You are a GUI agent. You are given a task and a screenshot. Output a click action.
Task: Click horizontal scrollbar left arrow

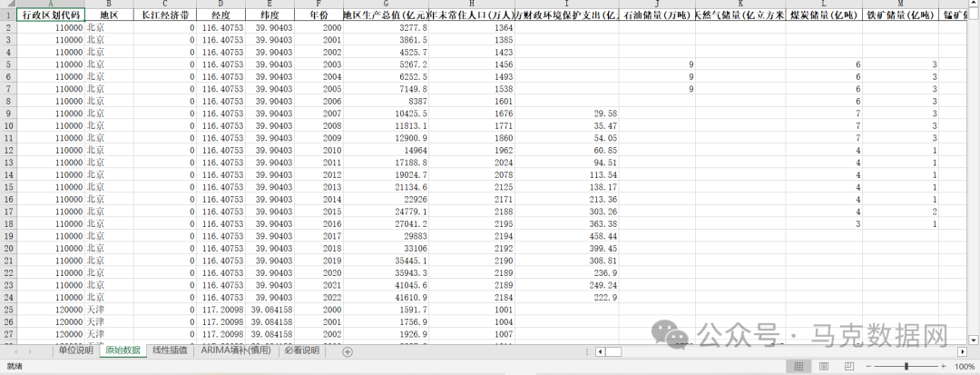(x=600, y=352)
